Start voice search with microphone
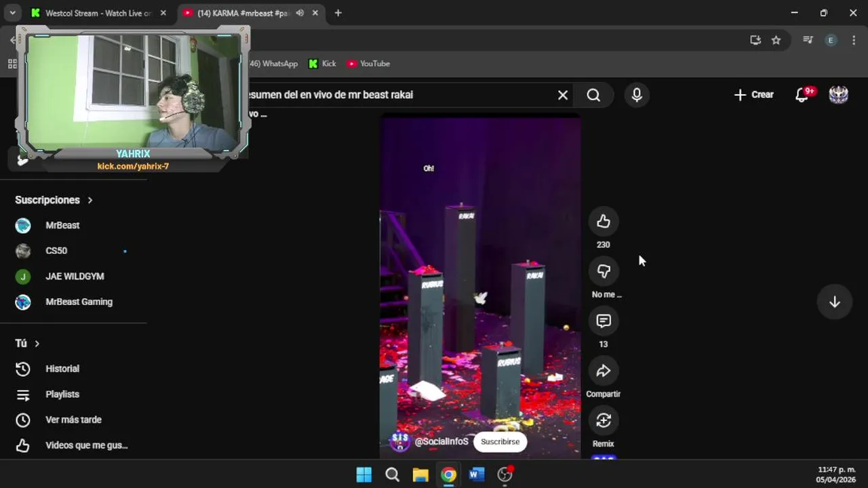 click(636, 95)
